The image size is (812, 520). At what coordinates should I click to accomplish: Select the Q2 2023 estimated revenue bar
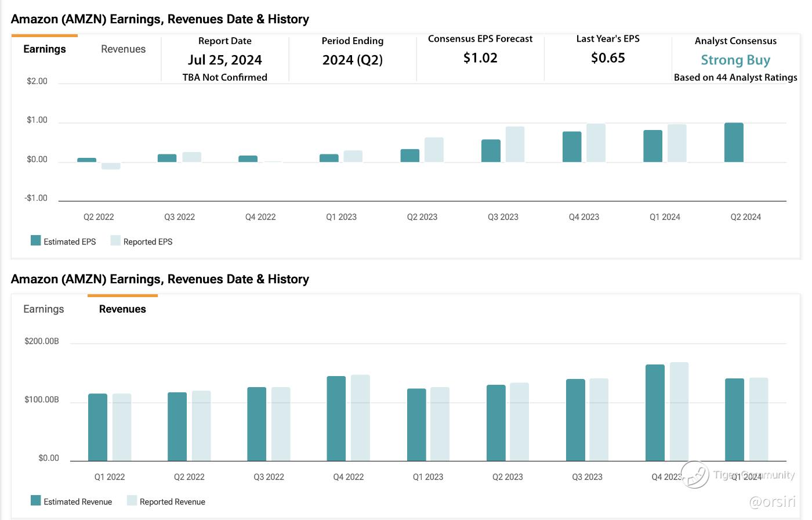point(496,423)
